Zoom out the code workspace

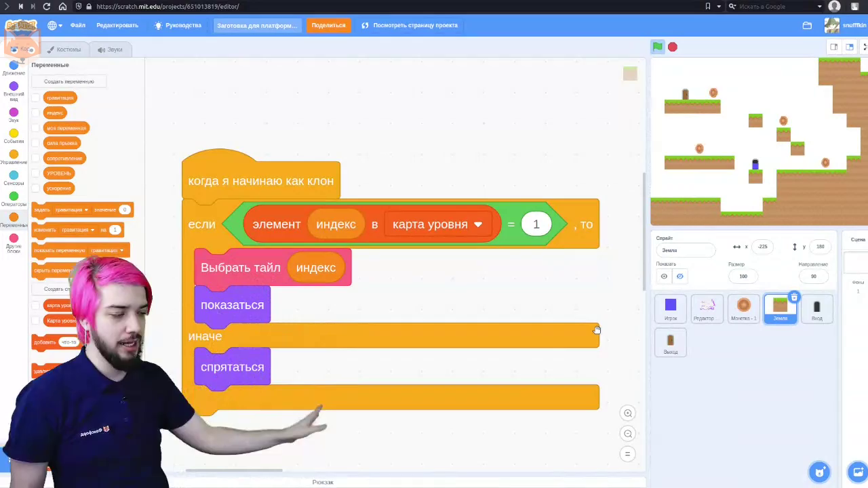[628, 434]
